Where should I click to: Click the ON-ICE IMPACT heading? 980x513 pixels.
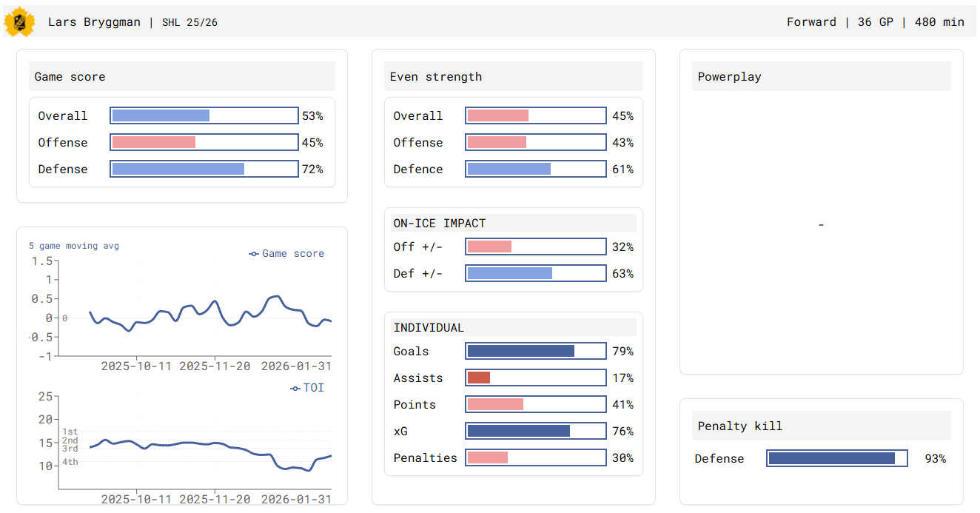440,223
